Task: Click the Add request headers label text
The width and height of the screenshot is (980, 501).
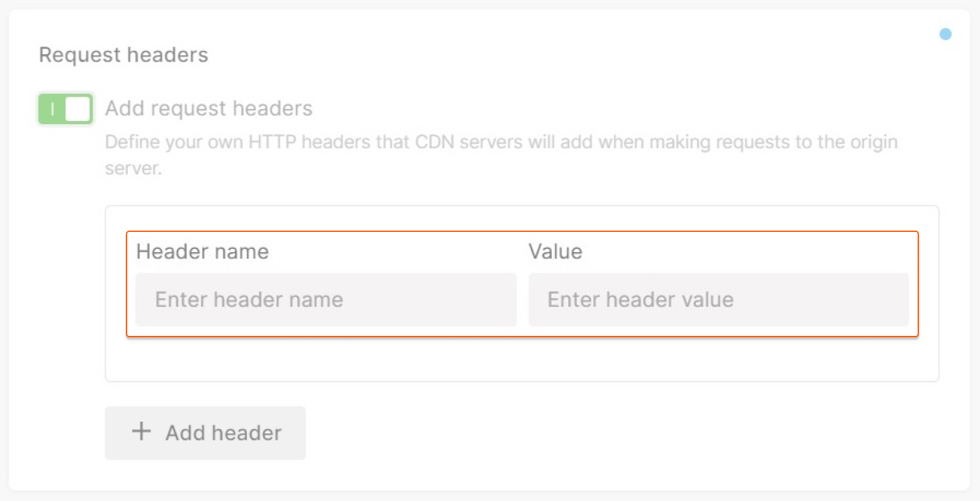Action: [208, 108]
